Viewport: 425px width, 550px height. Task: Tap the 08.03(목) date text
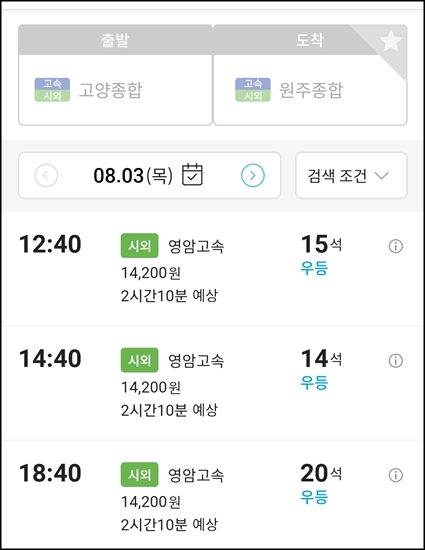coord(133,175)
